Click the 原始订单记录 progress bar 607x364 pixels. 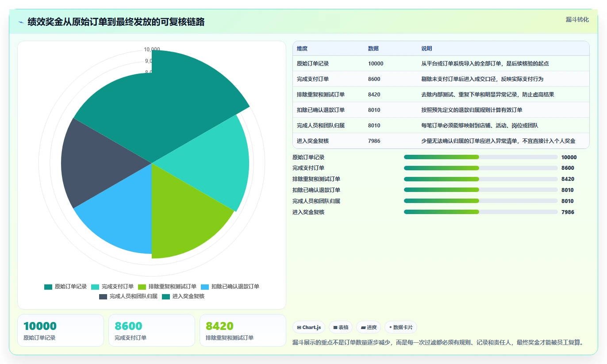[x=480, y=157]
